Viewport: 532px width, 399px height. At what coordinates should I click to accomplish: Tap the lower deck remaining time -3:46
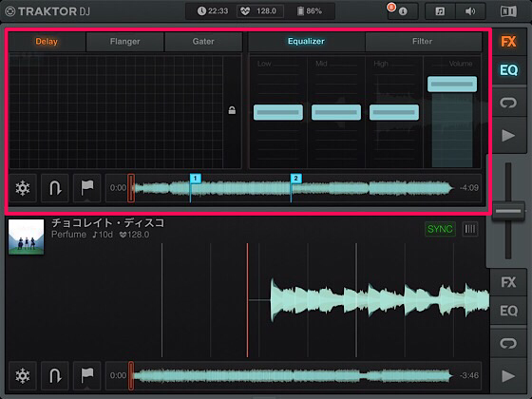point(469,375)
